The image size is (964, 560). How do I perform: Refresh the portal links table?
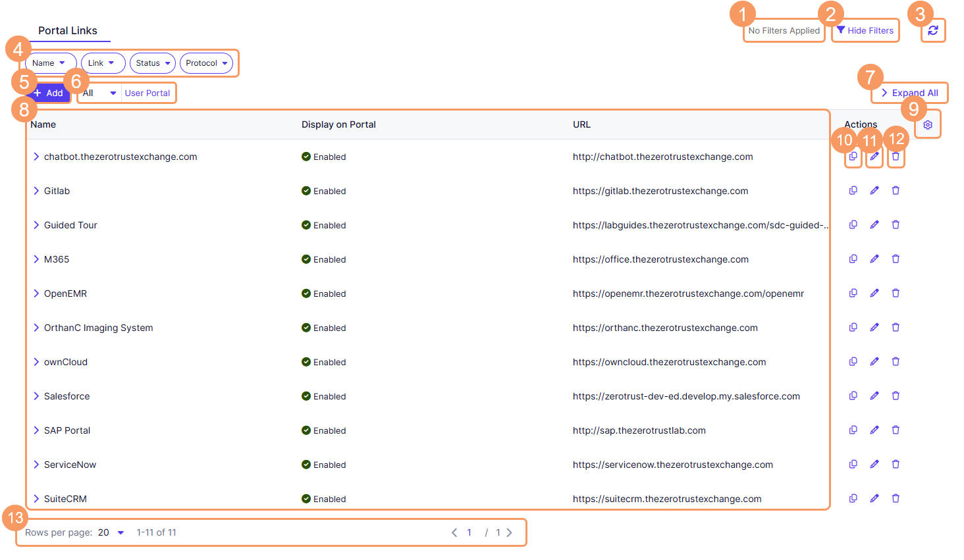click(x=933, y=30)
